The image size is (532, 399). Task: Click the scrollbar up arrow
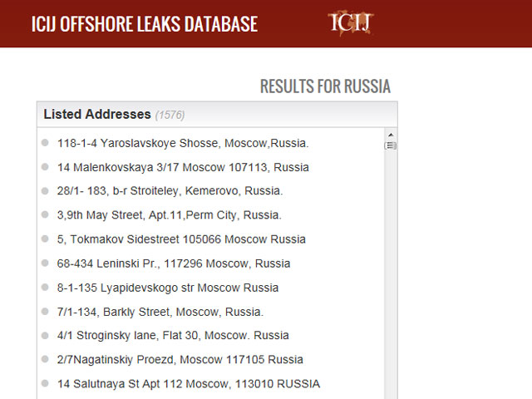[x=390, y=135]
